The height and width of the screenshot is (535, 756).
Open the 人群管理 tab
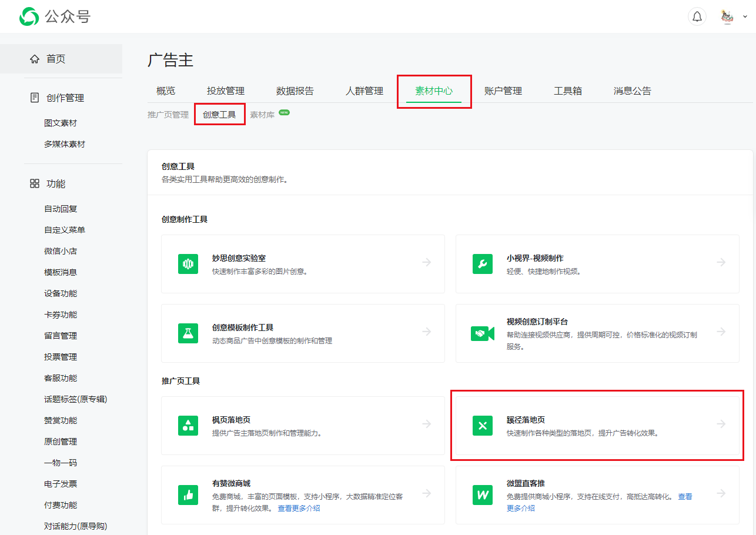[364, 91]
